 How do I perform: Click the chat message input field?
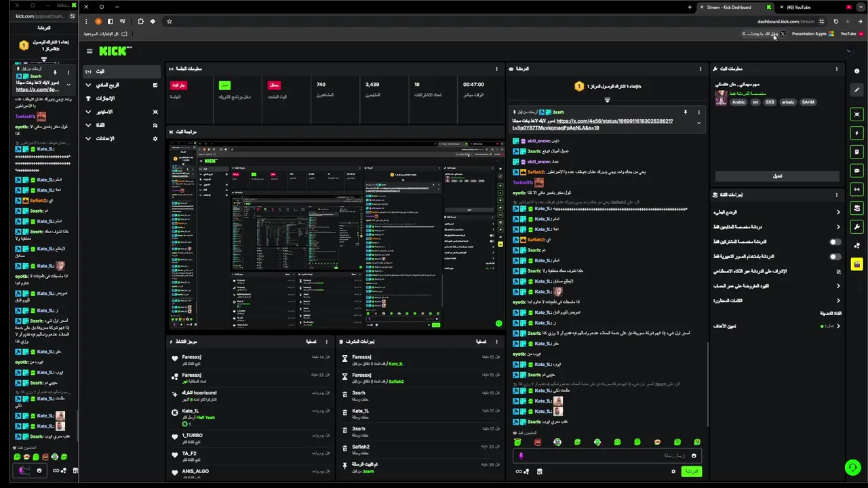tap(607, 455)
